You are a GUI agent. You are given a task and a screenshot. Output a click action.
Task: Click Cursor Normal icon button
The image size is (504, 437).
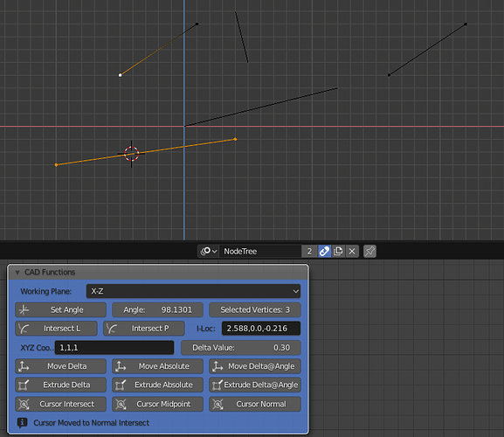click(x=255, y=404)
